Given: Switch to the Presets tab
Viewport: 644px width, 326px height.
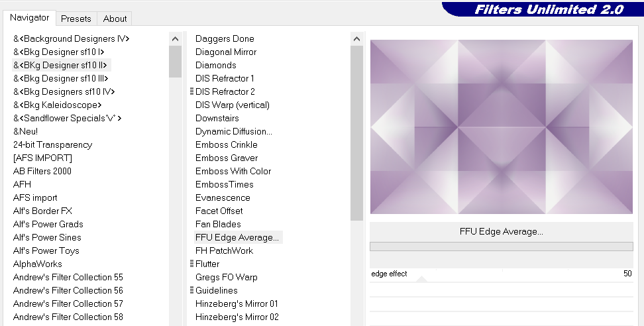Looking at the screenshot, I should point(76,19).
